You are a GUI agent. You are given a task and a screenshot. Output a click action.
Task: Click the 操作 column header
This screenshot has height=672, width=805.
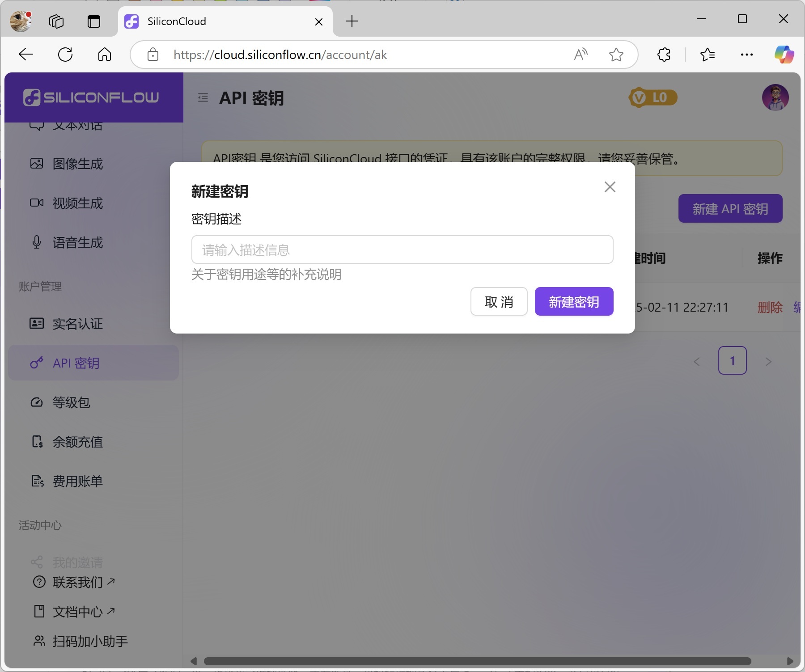(x=770, y=258)
